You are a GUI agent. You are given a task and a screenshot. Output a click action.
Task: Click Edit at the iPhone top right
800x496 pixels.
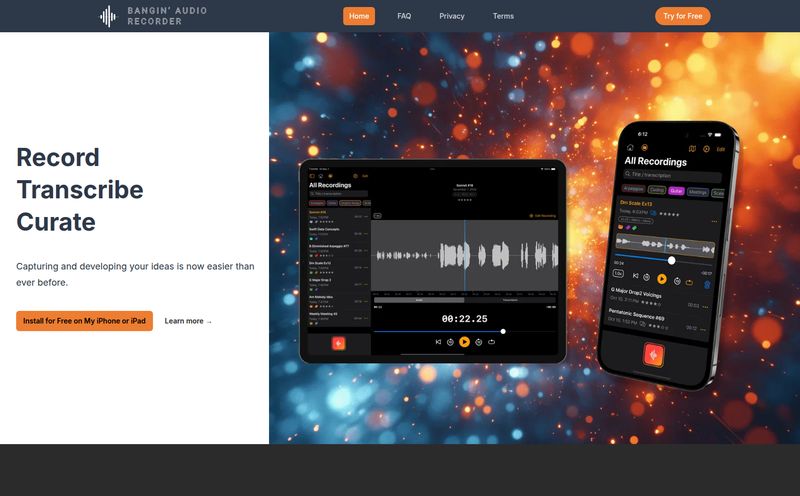720,150
